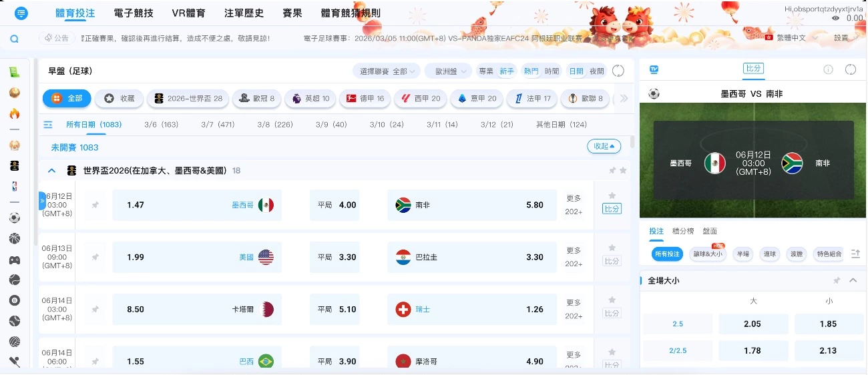Open the 電子競技 esports tab
This screenshot has width=868, height=375.
tap(134, 13)
